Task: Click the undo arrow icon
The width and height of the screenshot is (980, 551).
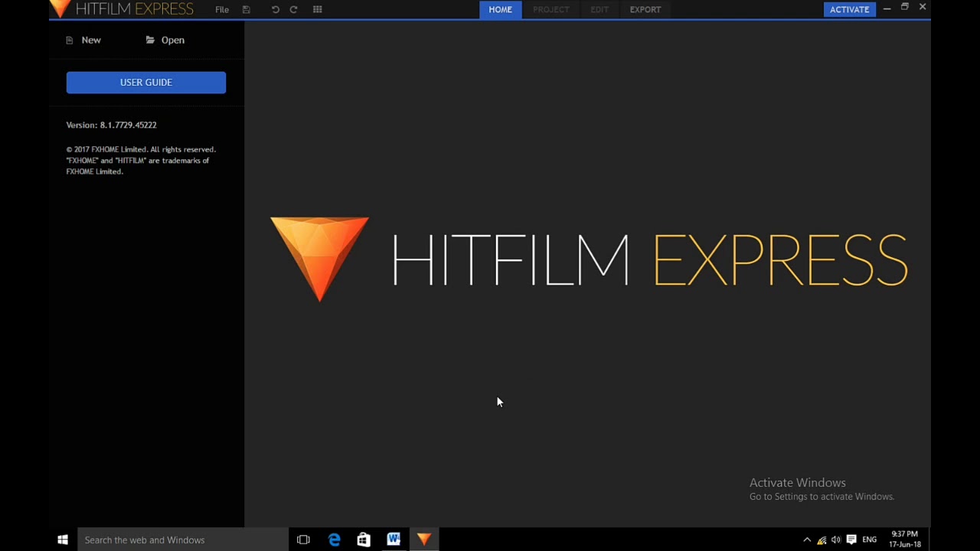Action: pyautogui.click(x=276, y=9)
